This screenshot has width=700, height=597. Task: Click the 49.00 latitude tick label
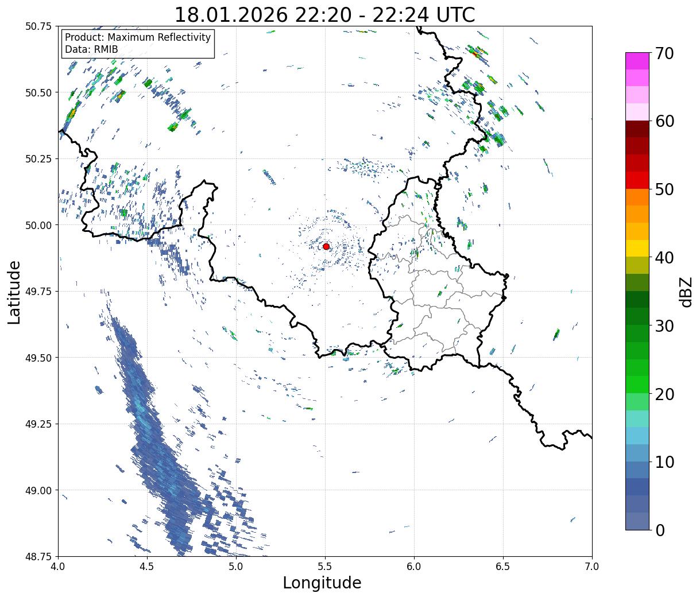click(x=38, y=490)
